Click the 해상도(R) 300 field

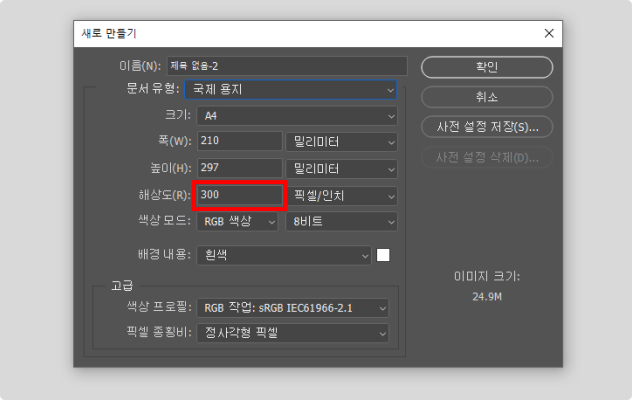(240, 195)
